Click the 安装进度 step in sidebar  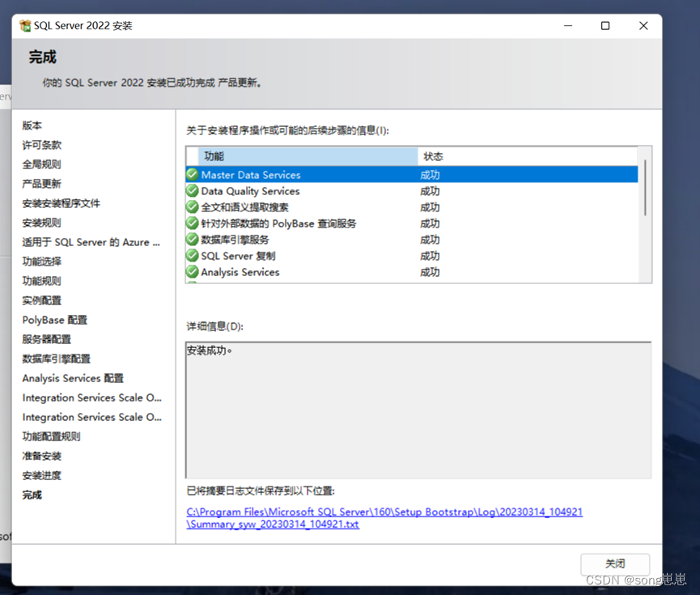pos(42,475)
